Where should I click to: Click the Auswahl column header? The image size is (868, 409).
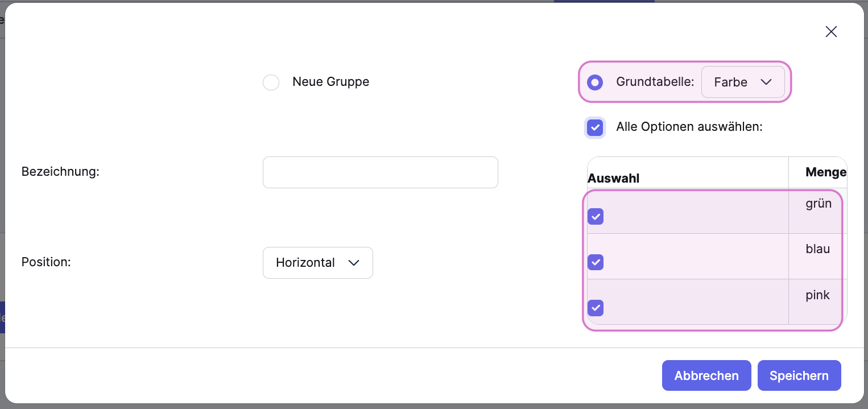[613, 179]
